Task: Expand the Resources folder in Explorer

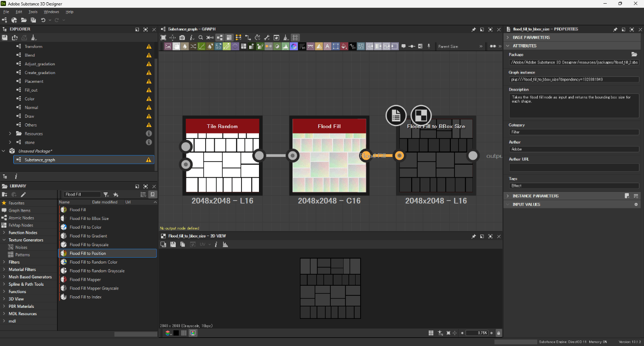Action: [10, 133]
